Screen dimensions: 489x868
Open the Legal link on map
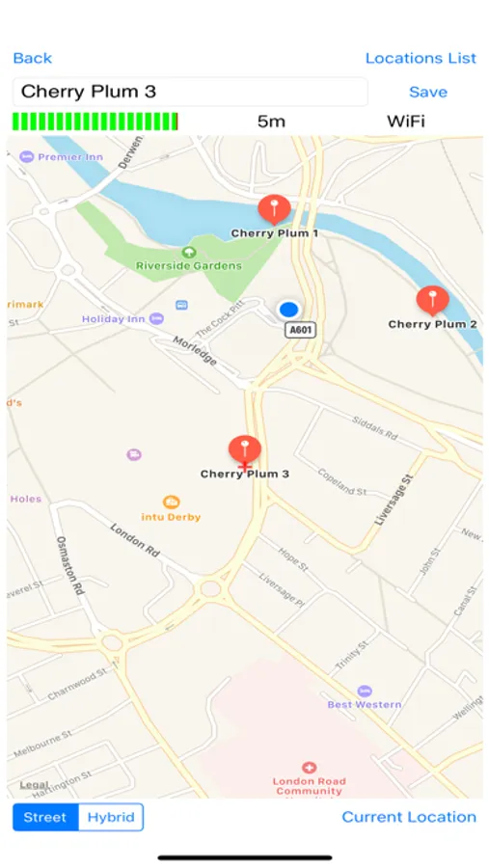point(34,785)
